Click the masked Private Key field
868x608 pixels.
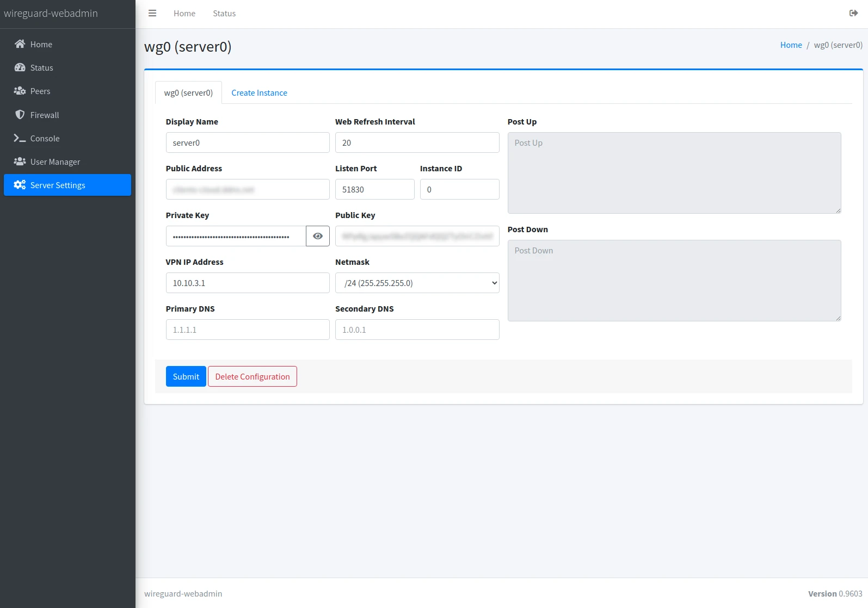click(236, 236)
